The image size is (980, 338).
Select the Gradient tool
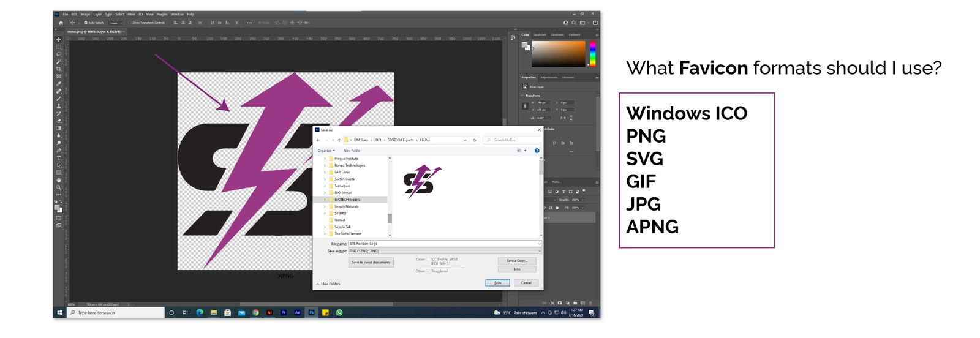[59, 128]
